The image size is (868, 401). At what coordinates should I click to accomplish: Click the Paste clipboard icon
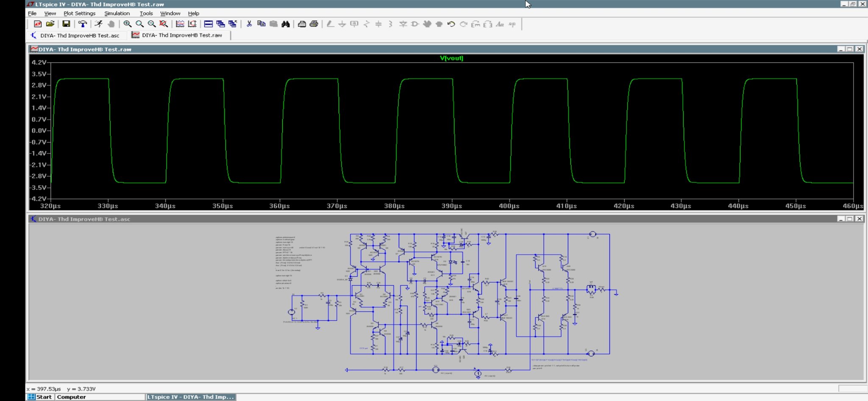(x=274, y=24)
